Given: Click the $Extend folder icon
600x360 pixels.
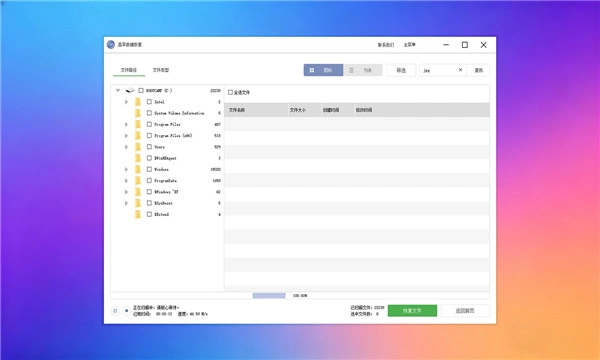Looking at the screenshot, I should coord(138,214).
